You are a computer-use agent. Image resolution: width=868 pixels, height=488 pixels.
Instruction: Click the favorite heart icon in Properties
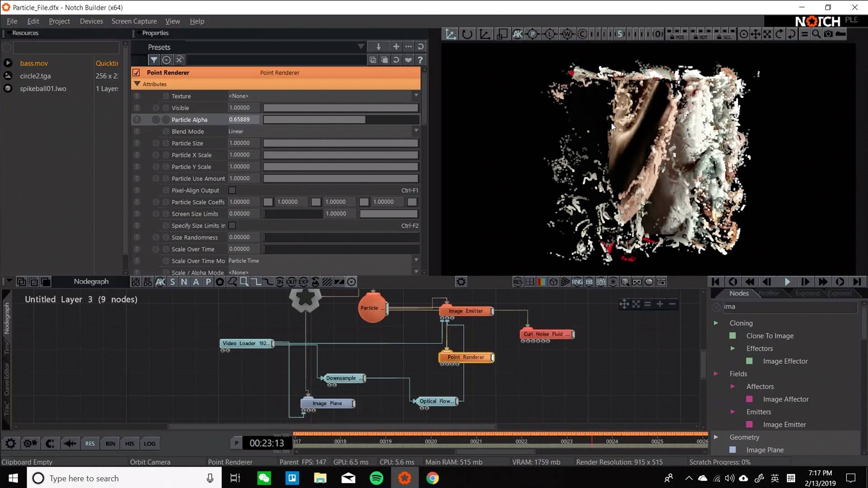pos(408,60)
